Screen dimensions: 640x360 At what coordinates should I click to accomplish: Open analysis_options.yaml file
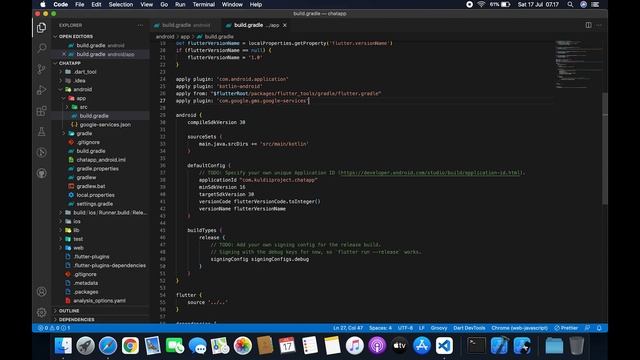click(x=99, y=301)
